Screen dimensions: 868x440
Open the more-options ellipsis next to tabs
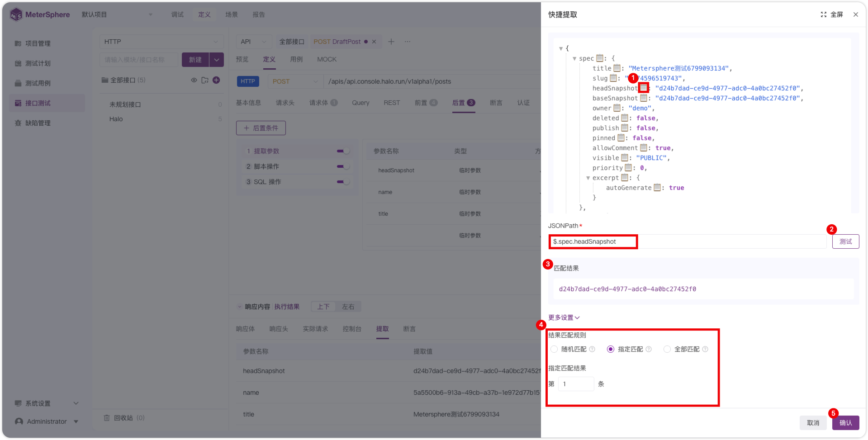[408, 42]
